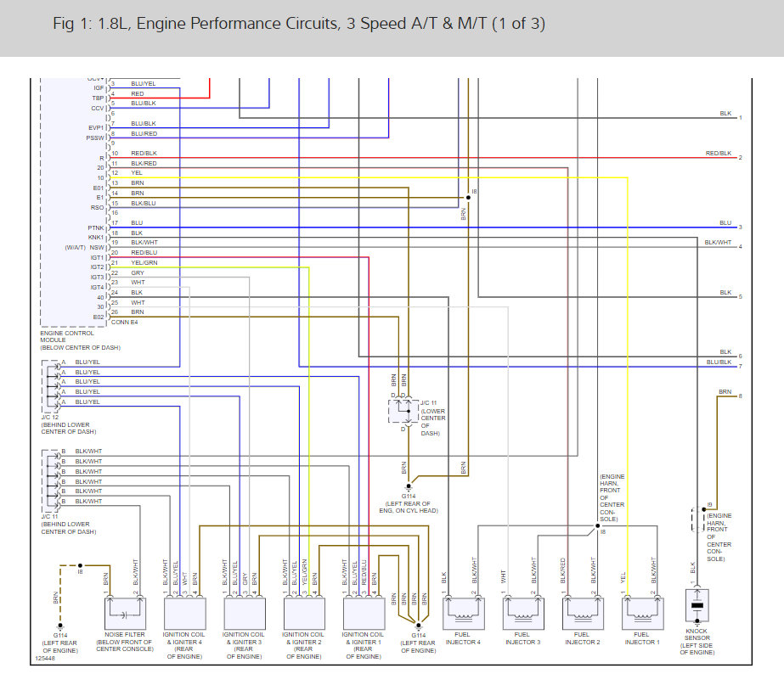
Task: Click the 'TBP' pin label on the ECM
Action: point(98,98)
